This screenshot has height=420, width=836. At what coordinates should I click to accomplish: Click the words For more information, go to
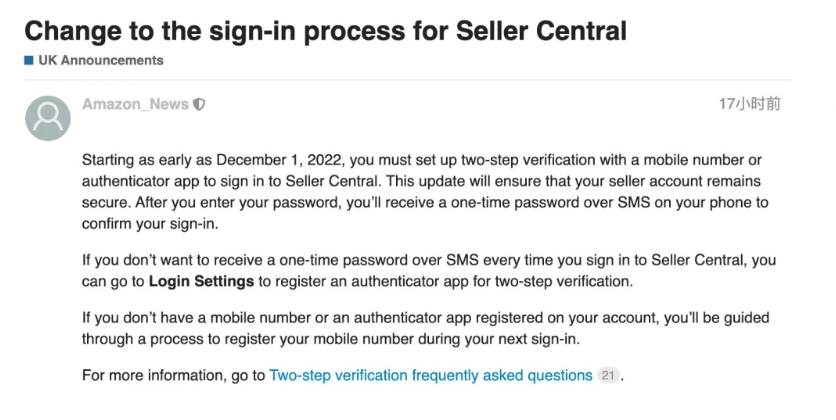pyautogui.click(x=173, y=375)
